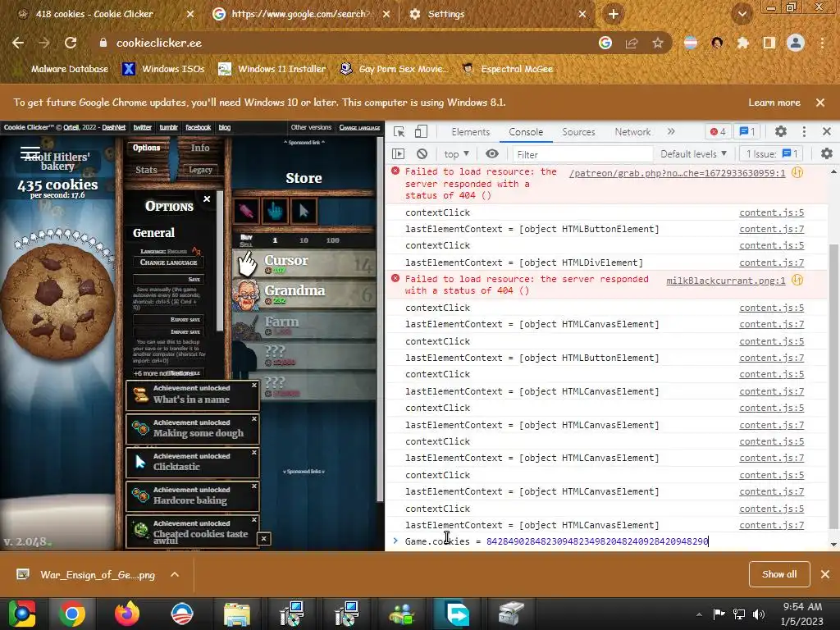
Task: Click the DevTools inspect element picker icon
Action: tap(399, 132)
